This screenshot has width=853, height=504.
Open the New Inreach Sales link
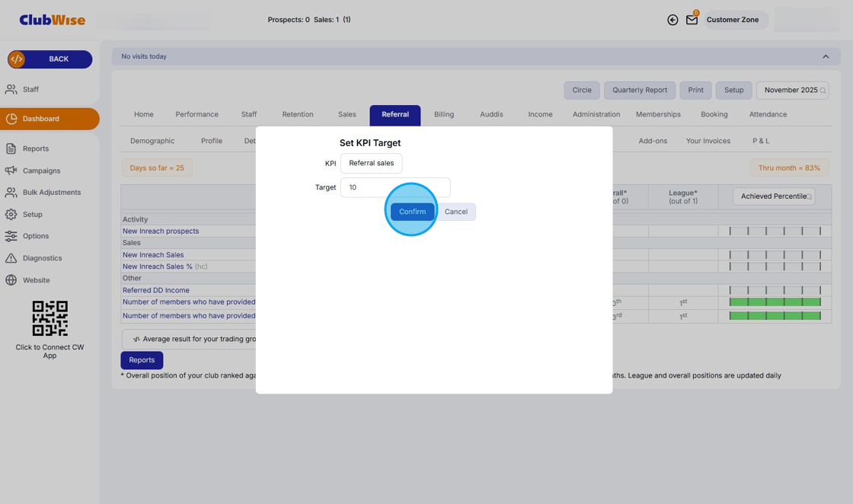click(x=153, y=255)
